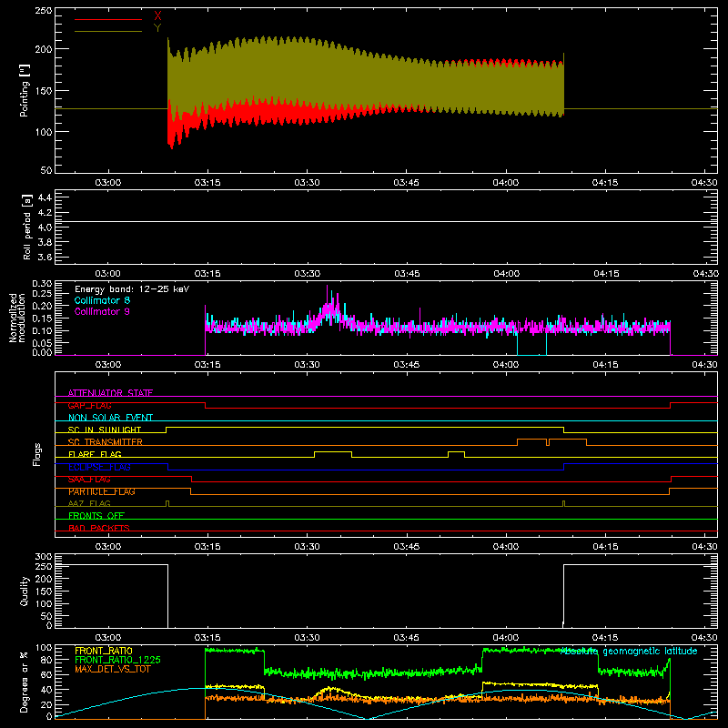Click 03:00 tick under the quality plot
This screenshot has height=728, width=728.
[x=108, y=638]
